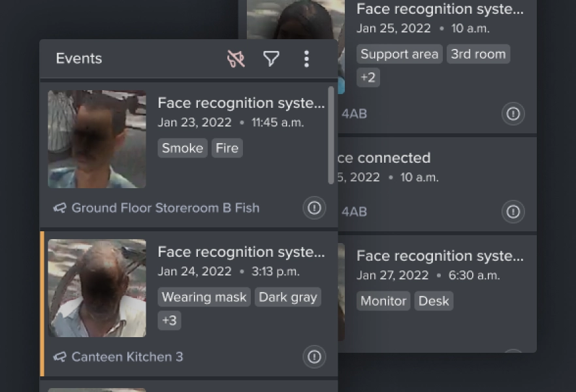Open Jan 24 event face thumbnail
The image size is (576, 392).
click(x=97, y=288)
